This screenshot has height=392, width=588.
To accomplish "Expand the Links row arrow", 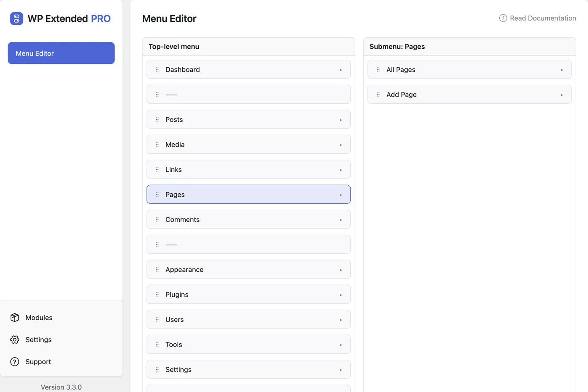I will coord(341,170).
